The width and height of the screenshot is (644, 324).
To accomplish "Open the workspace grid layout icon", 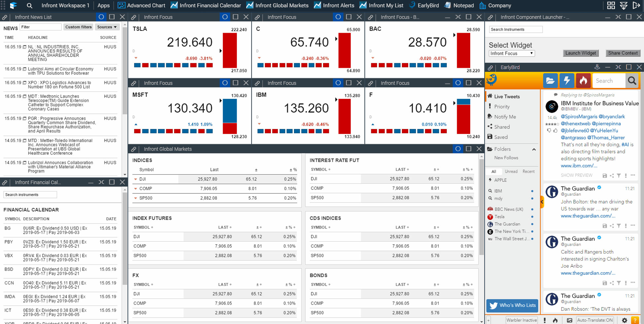I will tap(611, 5).
